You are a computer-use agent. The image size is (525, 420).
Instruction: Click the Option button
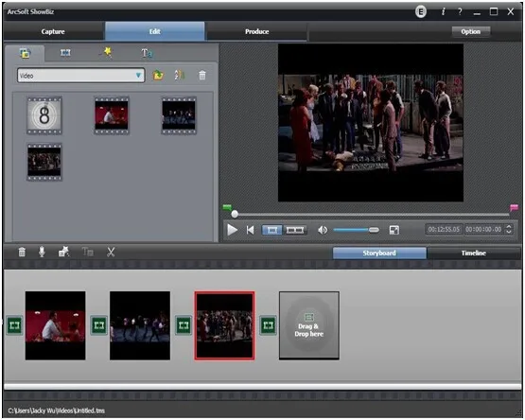click(471, 31)
